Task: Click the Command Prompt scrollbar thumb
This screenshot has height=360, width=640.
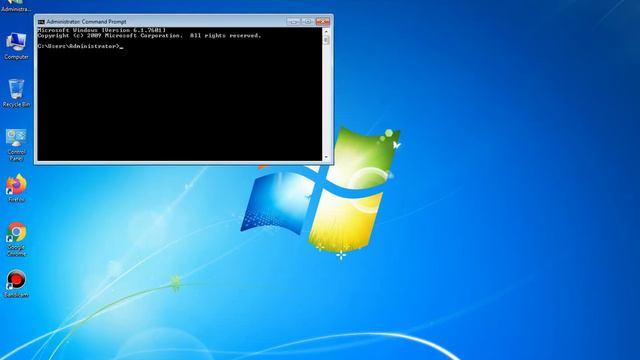Action: point(326,40)
